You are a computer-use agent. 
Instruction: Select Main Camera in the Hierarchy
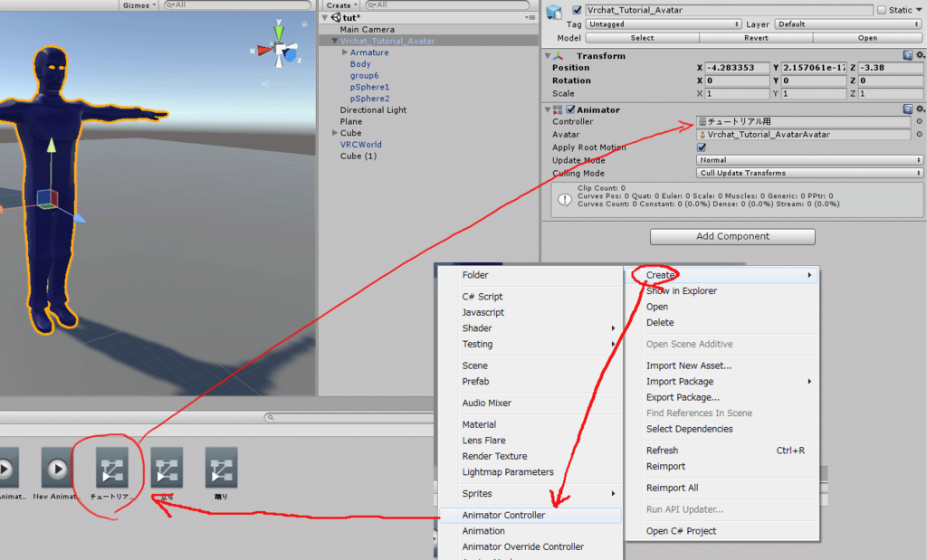click(x=368, y=30)
